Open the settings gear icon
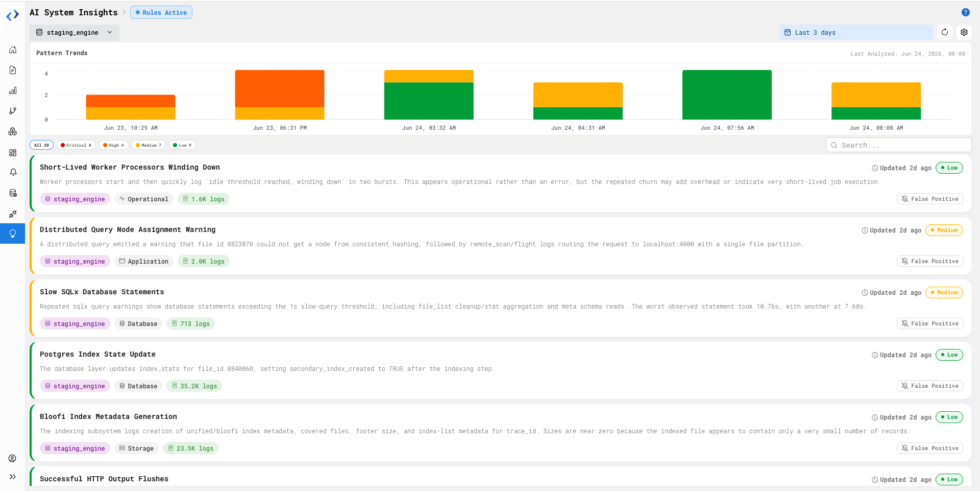The height and width of the screenshot is (491, 980). coord(964,32)
